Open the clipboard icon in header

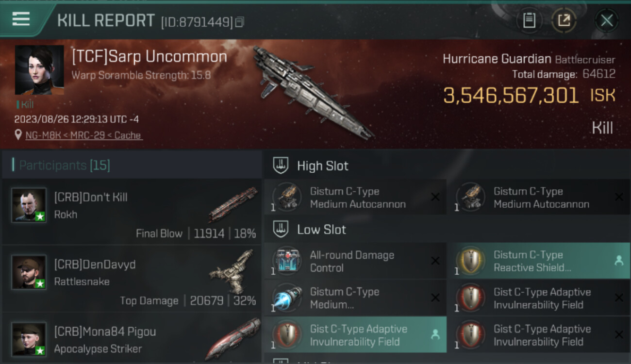pyautogui.click(x=529, y=20)
